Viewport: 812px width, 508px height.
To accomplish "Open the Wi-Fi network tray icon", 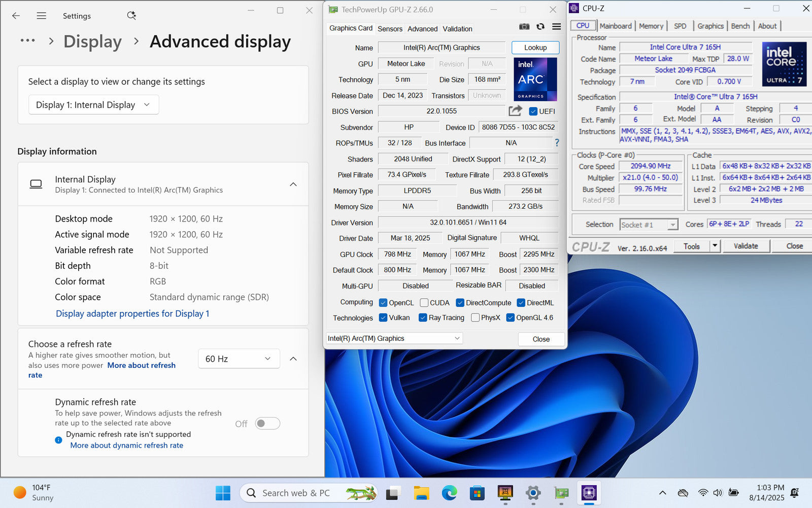I will coord(703,493).
